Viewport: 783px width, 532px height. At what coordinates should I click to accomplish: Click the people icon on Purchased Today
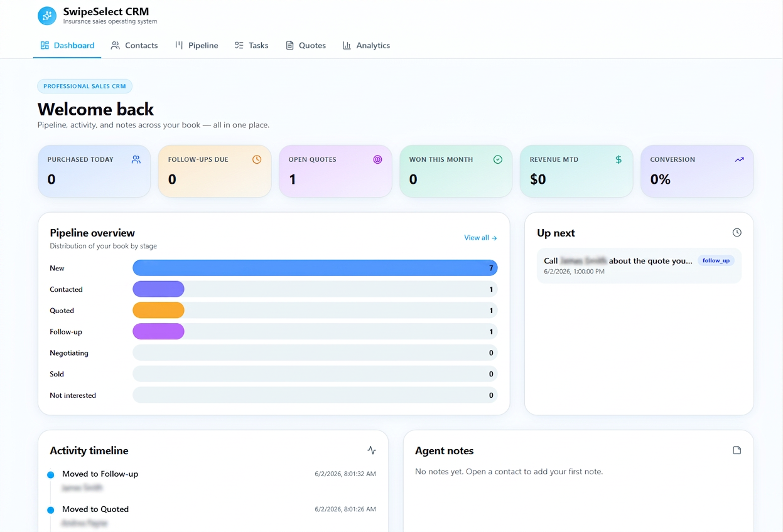pos(136,159)
